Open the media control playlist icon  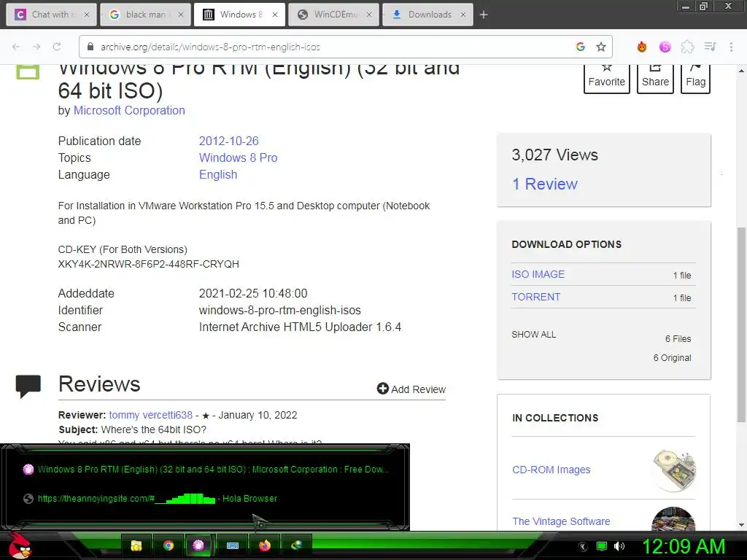710,47
